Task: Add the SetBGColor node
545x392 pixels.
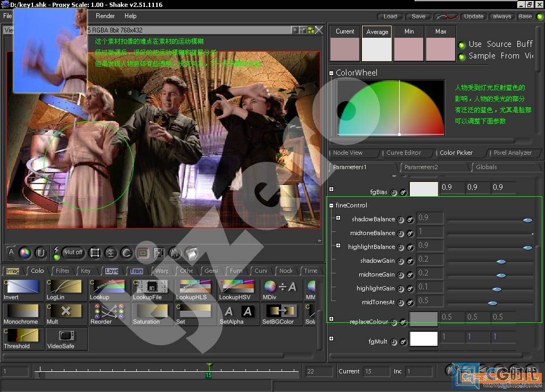Action: 282,314
